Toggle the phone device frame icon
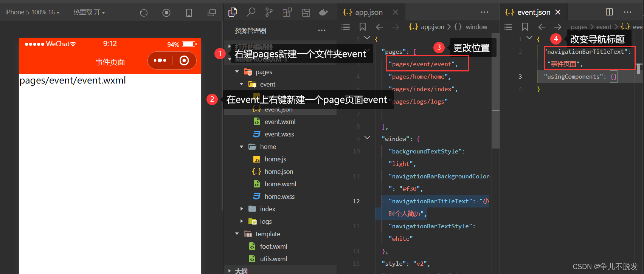The height and width of the screenshot is (274, 644). pyautogui.click(x=189, y=13)
